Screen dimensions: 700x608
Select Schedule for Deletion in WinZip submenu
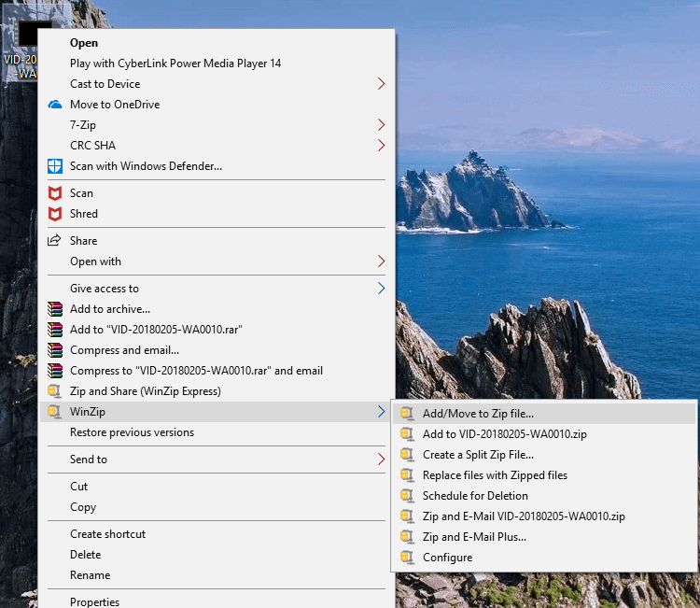click(x=475, y=496)
